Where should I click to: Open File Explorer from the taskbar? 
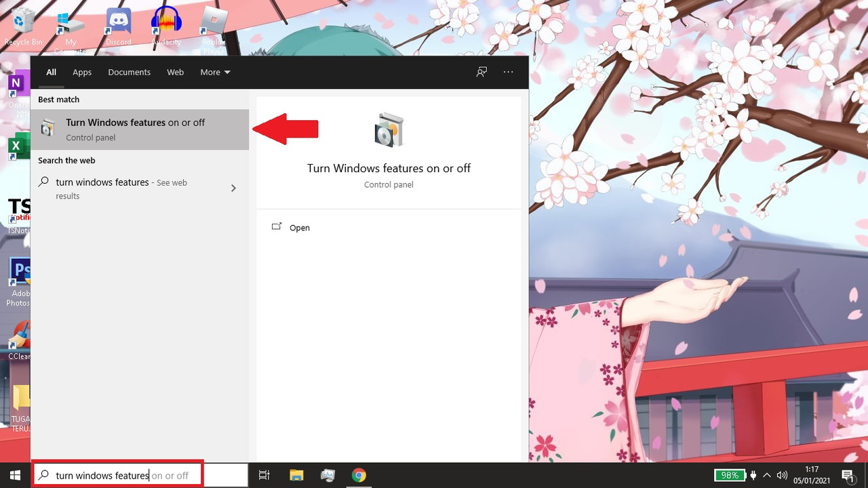click(296, 475)
